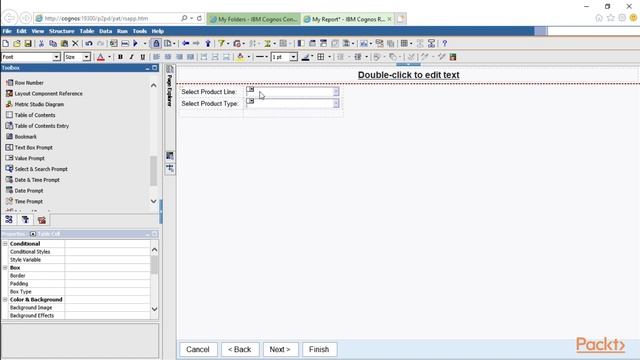Click the Cancel button
This screenshot has width=640, height=360.
(198, 349)
